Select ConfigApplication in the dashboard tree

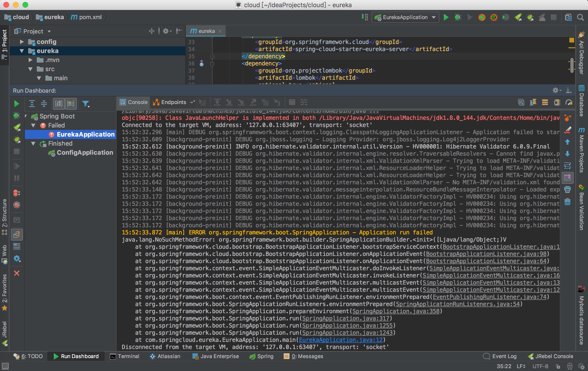pos(85,153)
